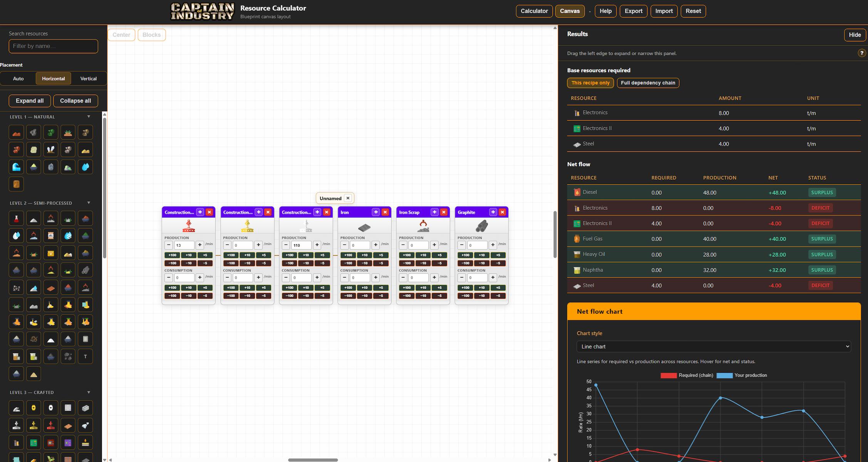
Task: Click the canvas vertical scrollbar thumb
Action: 555,234
